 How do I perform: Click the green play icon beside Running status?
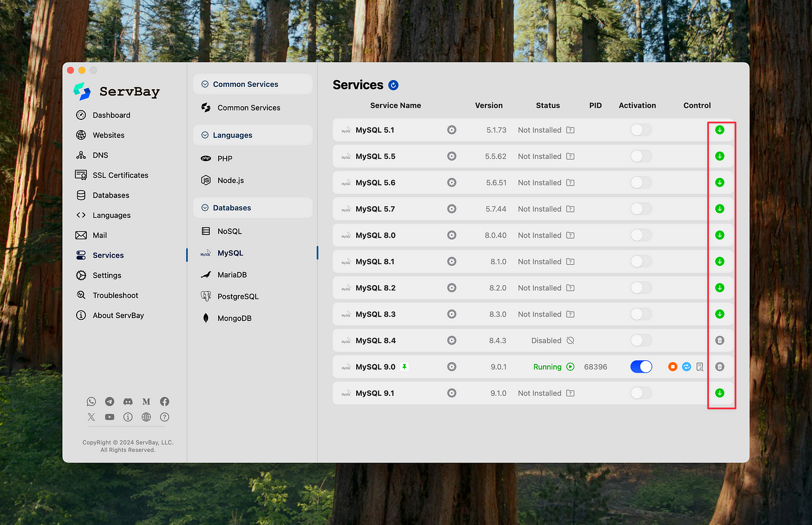coord(570,367)
